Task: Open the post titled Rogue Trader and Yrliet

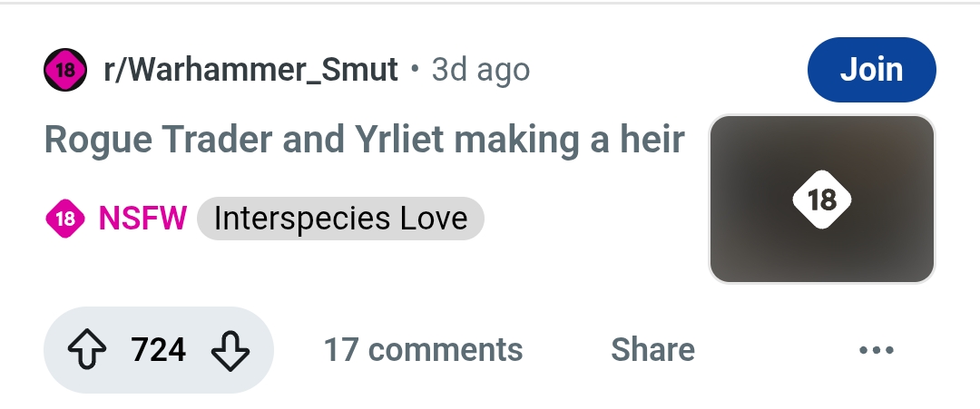Action: pos(365,140)
